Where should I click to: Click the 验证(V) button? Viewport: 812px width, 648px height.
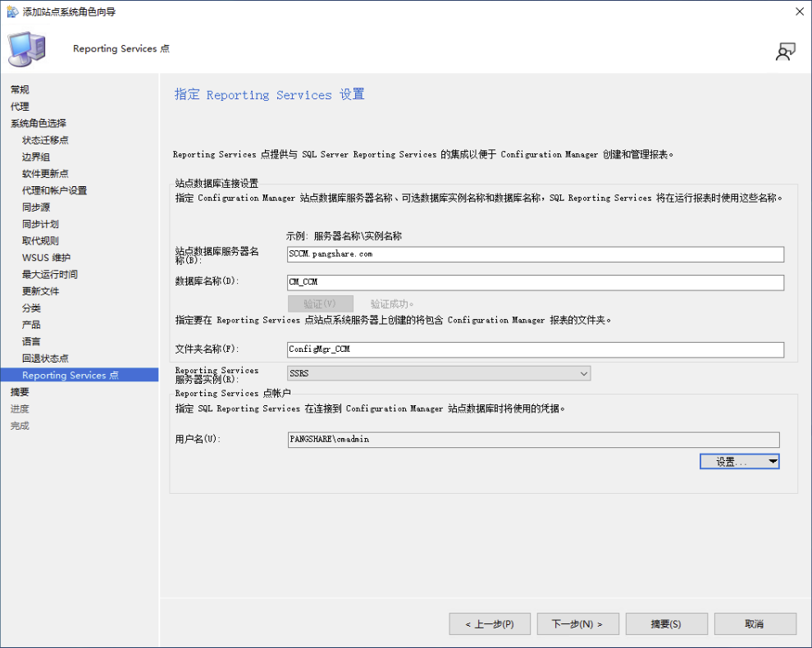point(321,304)
